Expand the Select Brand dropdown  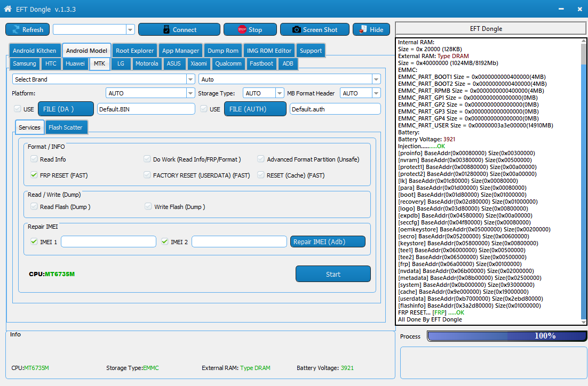190,79
